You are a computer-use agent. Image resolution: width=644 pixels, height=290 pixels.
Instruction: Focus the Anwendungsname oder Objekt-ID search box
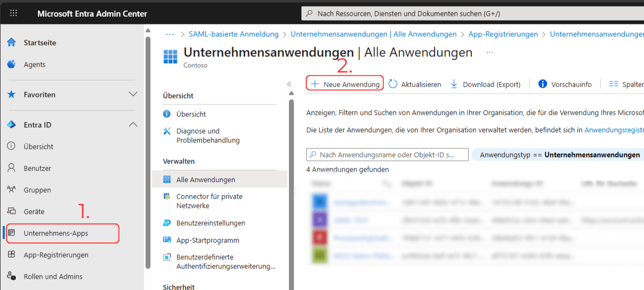point(387,155)
